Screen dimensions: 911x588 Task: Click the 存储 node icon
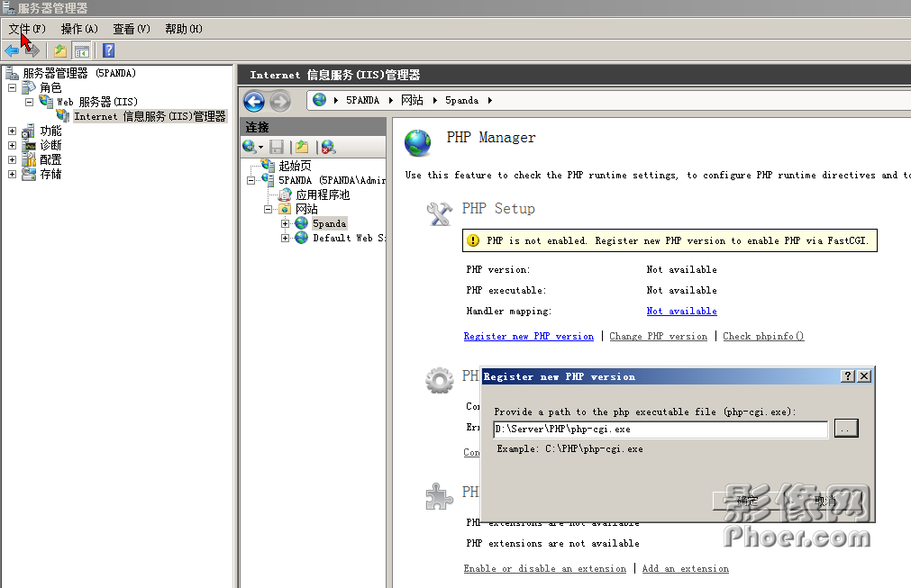coord(29,174)
